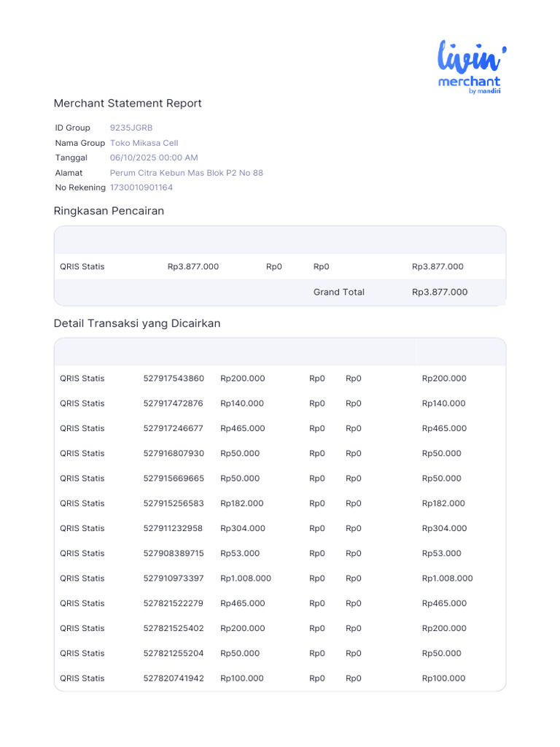Select transaction ID 527821522279
560x747 pixels.
point(174,603)
